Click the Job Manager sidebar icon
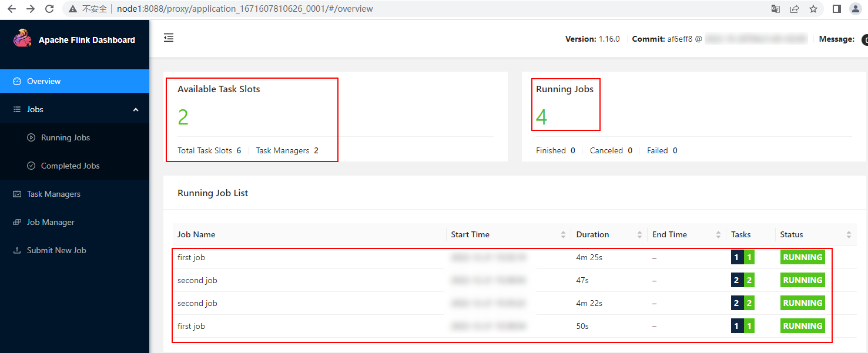The height and width of the screenshot is (353, 868). (17, 222)
